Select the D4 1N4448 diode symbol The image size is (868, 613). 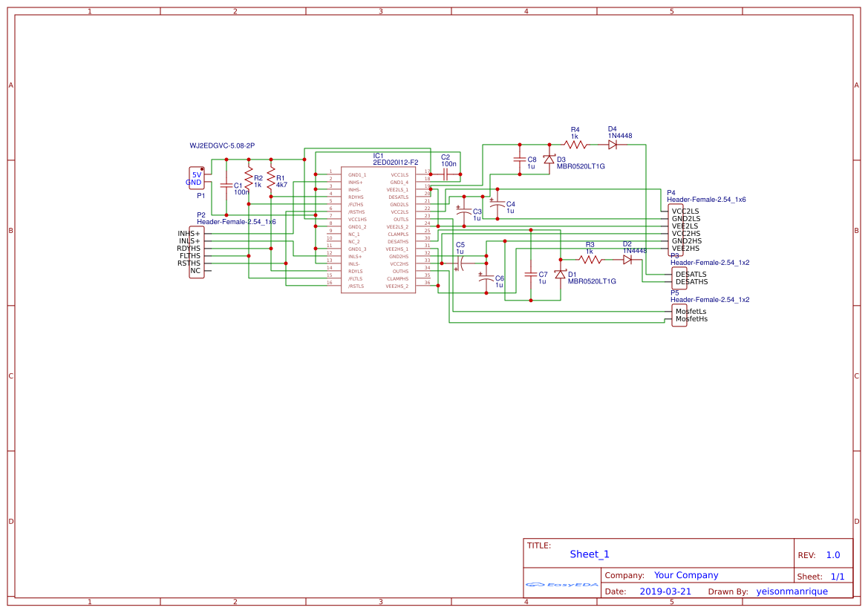tap(613, 145)
